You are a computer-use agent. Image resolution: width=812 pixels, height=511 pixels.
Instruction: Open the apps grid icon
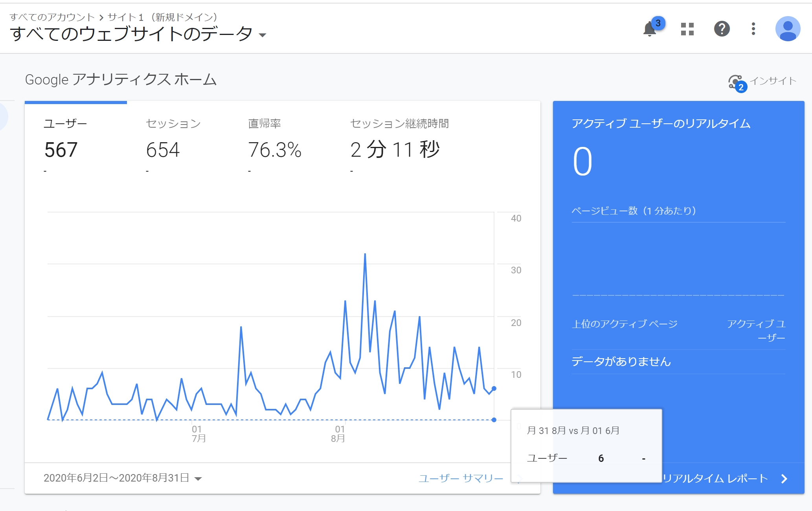[687, 29]
